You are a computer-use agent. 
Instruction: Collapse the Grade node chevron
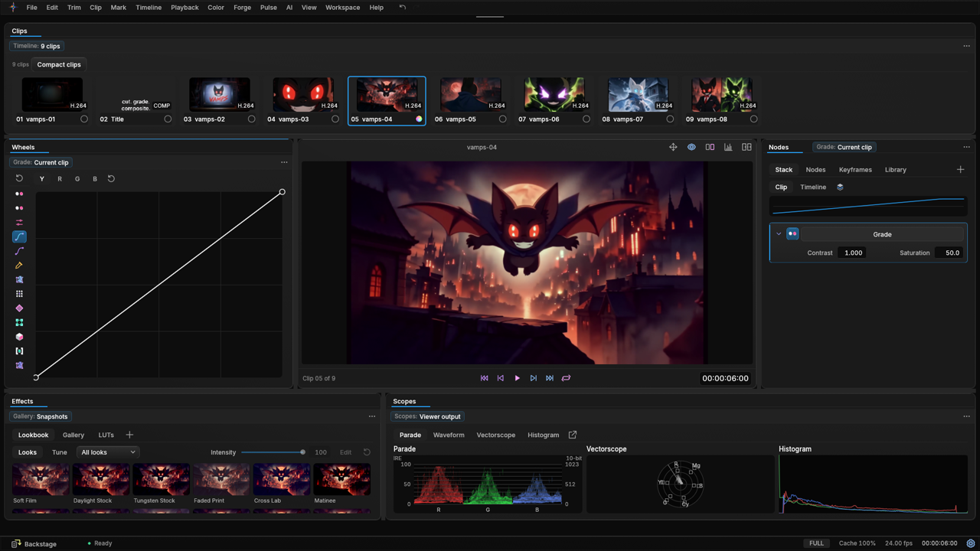click(x=779, y=234)
